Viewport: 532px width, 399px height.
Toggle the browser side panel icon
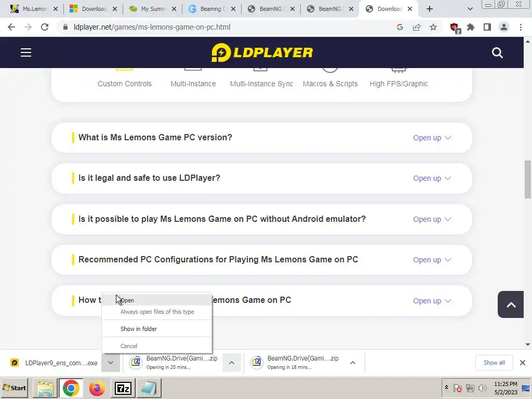click(x=487, y=27)
